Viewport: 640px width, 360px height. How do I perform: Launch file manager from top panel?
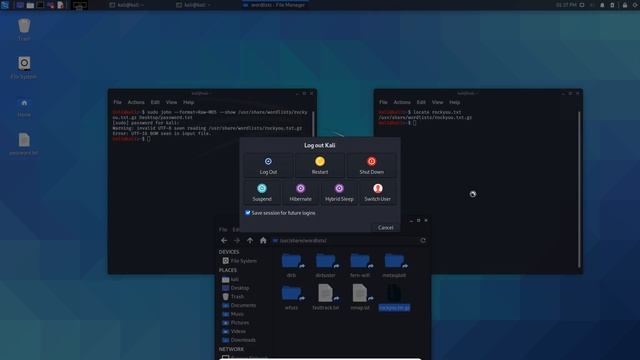click(x=30, y=5)
